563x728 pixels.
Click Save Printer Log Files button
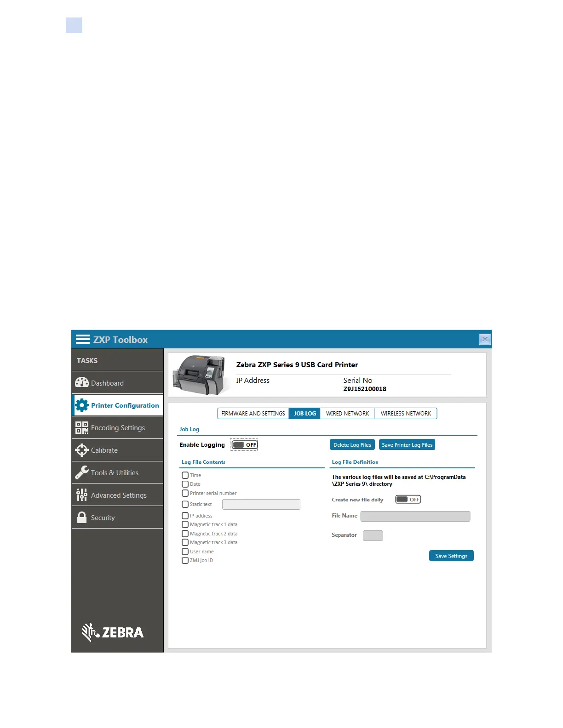(x=407, y=445)
